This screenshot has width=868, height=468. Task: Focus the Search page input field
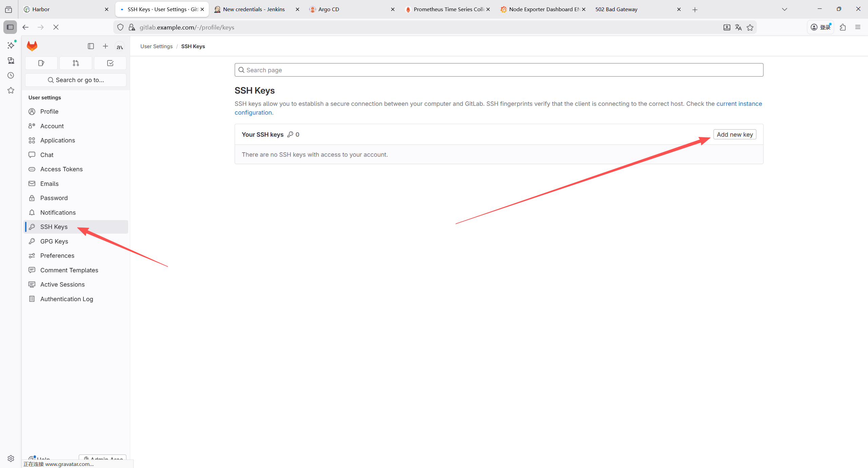[x=499, y=70]
